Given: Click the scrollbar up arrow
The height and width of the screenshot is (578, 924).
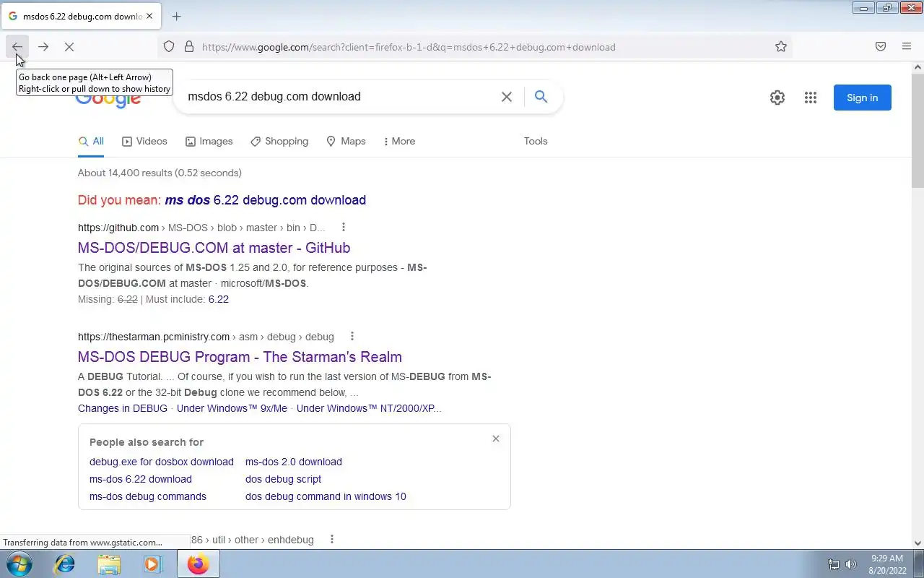Looking at the screenshot, I should [x=918, y=67].
